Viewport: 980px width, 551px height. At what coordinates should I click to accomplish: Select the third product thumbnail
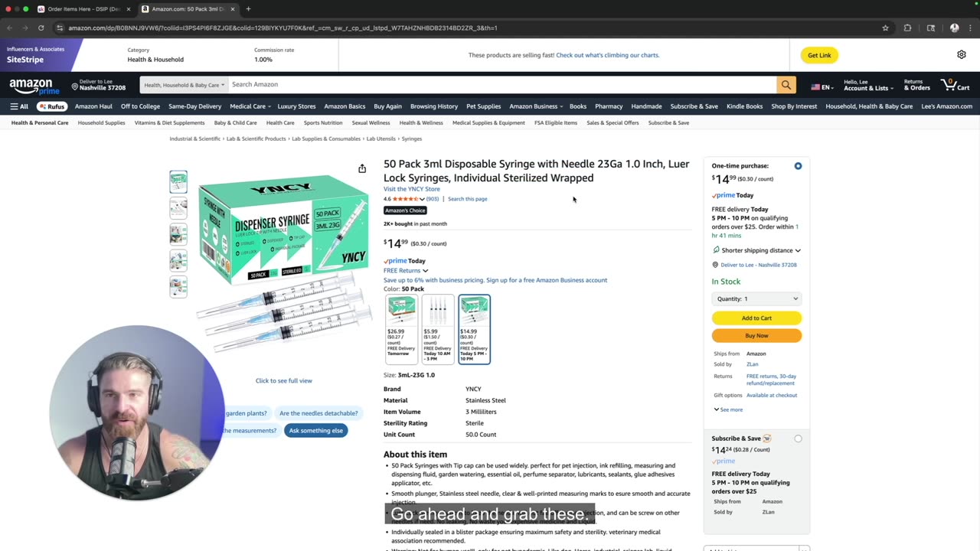pos(178,234)
